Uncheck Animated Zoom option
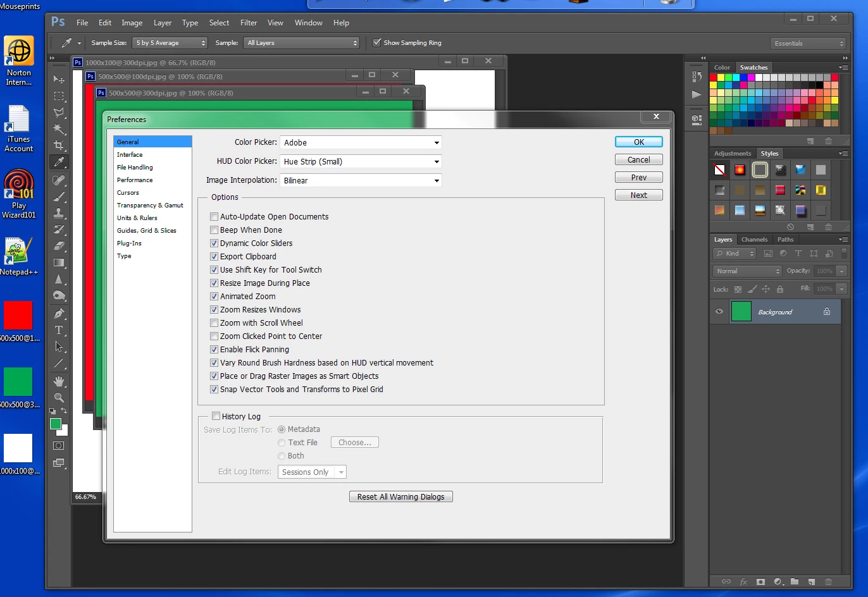This screenshot has width=868, height=597. 214,297
